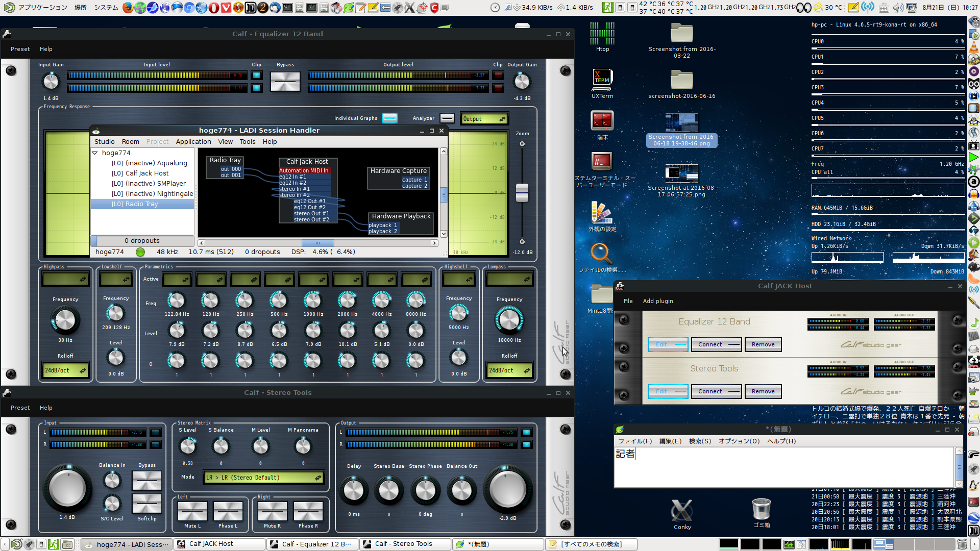Click the Stereo Tools large input level knob
980x551 pixels.
(67, 489)
